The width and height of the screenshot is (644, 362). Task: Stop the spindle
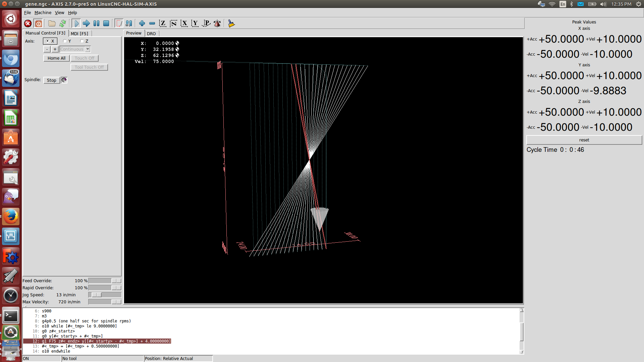click(x=51, y=80)
